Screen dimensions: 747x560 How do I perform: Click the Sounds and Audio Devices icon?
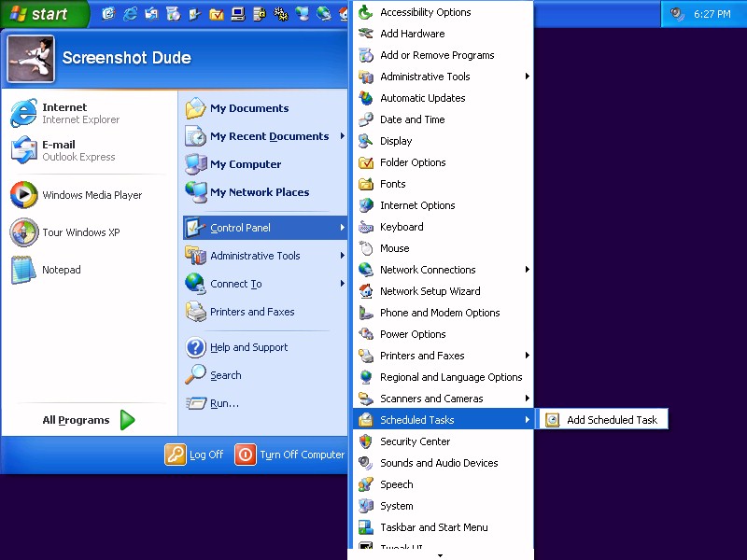coord(366,463)
